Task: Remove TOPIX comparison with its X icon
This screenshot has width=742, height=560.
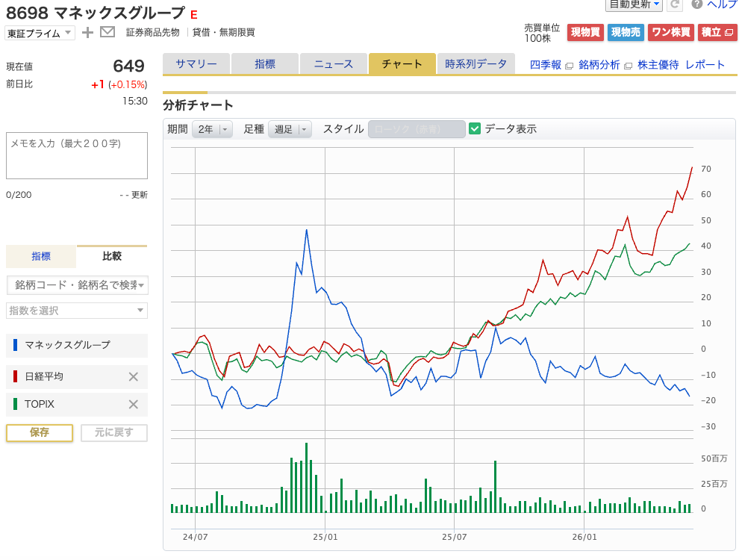Action: tap(134, 404)
